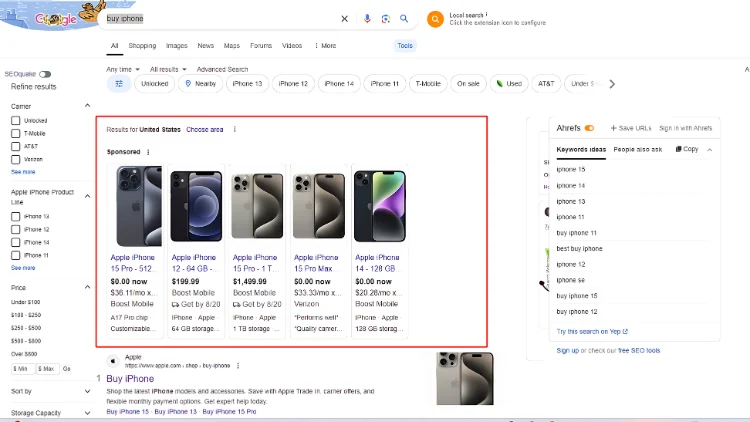Check the Unlocked carrier checkbox
This screenshot has width=750, height=422.
click(x=16, y=121)
